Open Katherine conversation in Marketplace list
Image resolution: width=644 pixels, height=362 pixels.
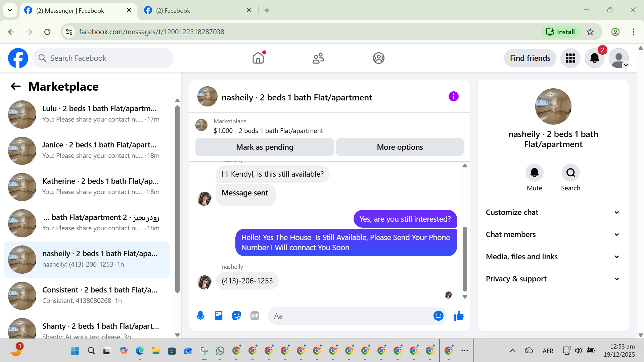(x=87, y=187)
